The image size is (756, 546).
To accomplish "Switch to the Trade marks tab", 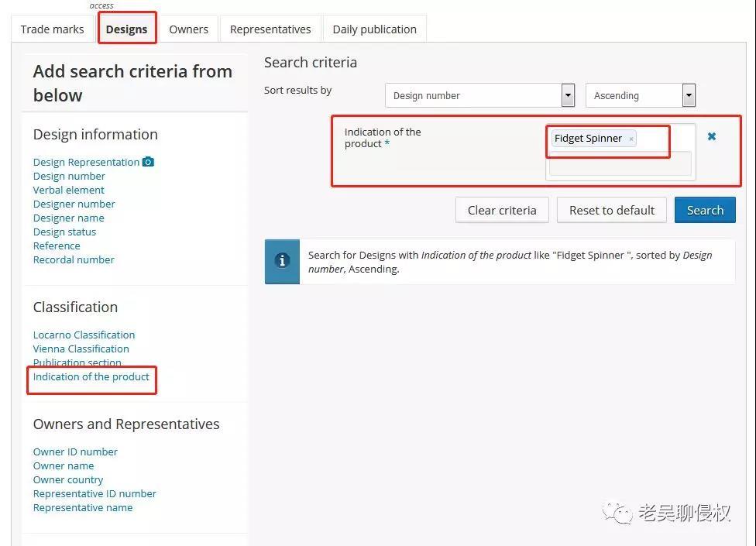I will point(52,29).
